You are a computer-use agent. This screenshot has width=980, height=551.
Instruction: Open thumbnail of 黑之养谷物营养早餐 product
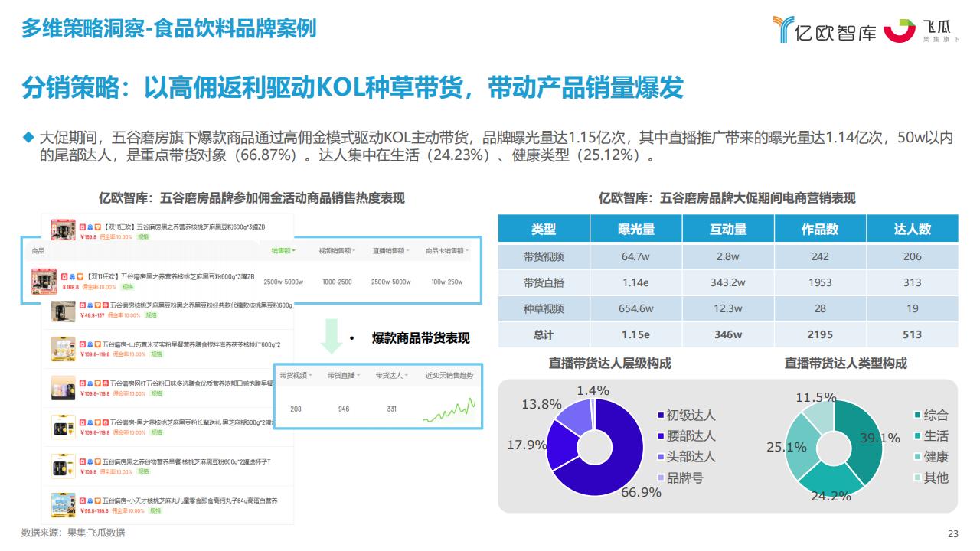(x=64, y=466)
